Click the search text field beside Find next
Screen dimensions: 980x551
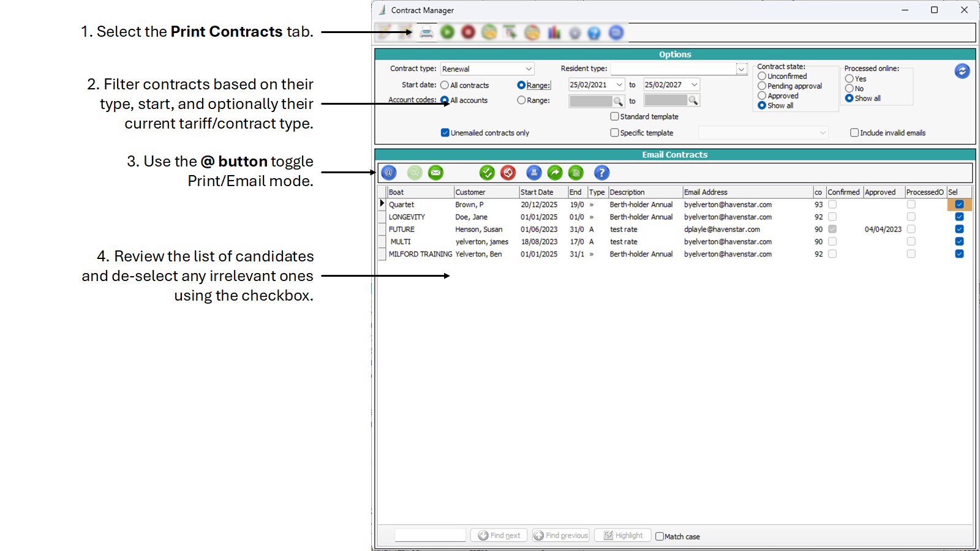click(x=430, y=536)
